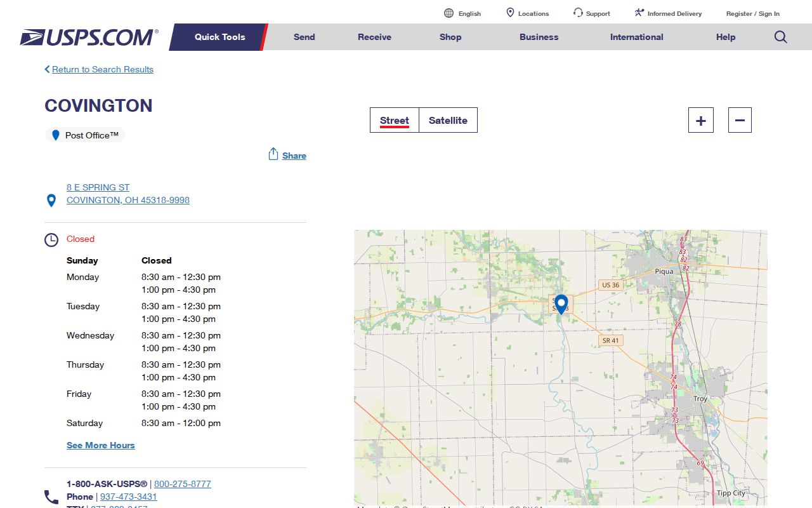Click Saturday hours 8:30 am - 12:00 pm
This screenshot has height=508, width=812.
(181, 423)
